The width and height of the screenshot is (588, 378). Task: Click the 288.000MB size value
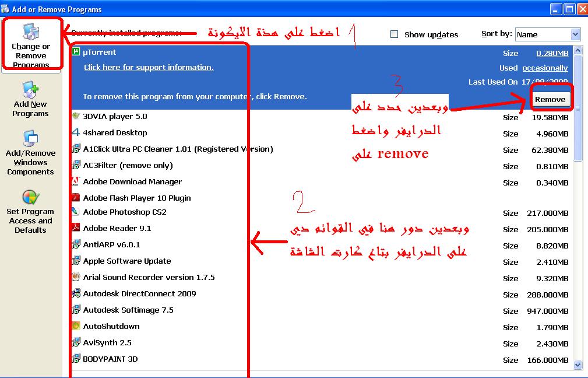coord(548,295)
